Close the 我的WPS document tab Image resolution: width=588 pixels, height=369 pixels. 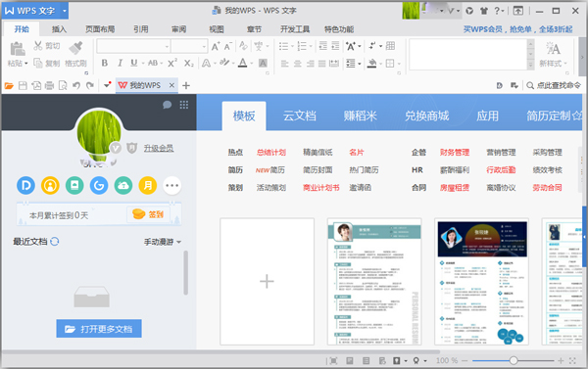[x=171, y=85]
